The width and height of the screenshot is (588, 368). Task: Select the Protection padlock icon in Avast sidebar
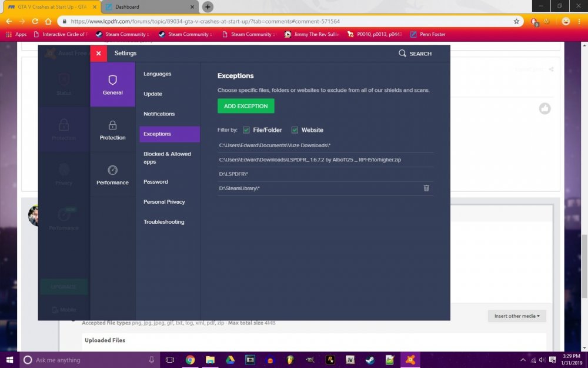coord(64,127)
